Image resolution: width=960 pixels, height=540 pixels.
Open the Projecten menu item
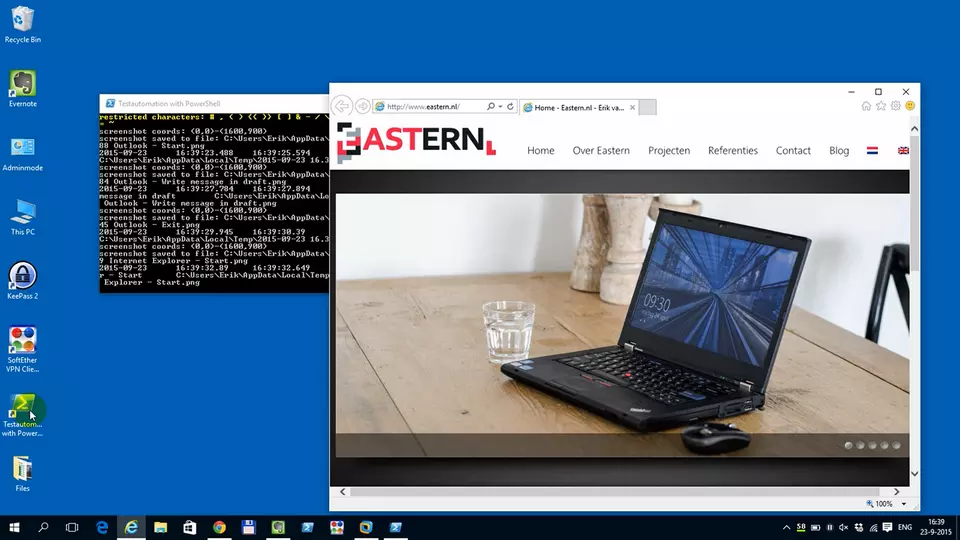coord(669,151)
